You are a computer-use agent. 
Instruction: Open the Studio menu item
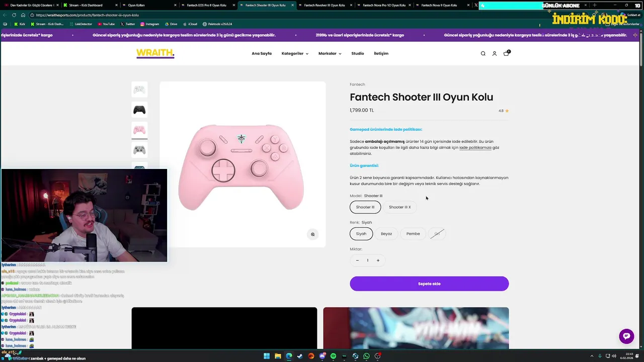[x=358, y=53]
